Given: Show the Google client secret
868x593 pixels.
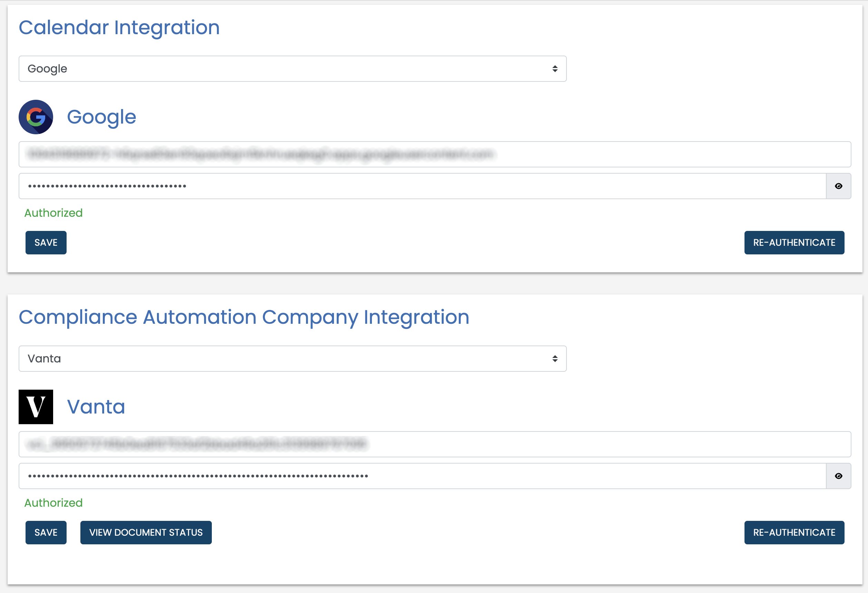Looking at the screenshot, I should pos(838,186).
